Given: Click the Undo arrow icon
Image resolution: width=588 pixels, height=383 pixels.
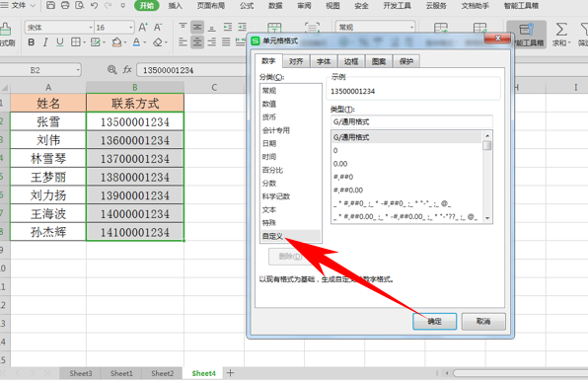Looking at the screenshot, I should [x=94, y=5].
